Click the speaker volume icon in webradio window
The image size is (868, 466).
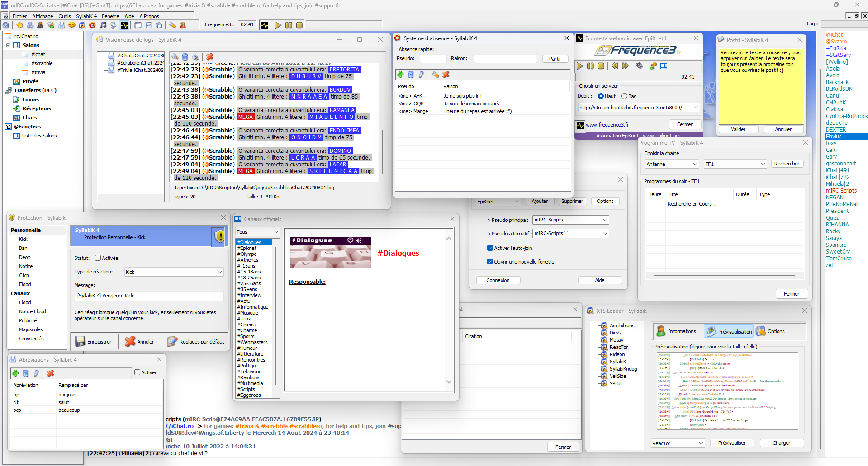[x=639, y=66]
